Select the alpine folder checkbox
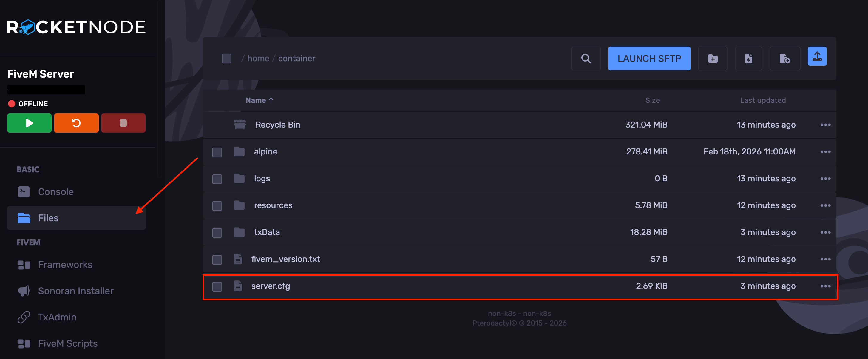The height and width of the screenshot is (359, 868). tap(217, 152)
